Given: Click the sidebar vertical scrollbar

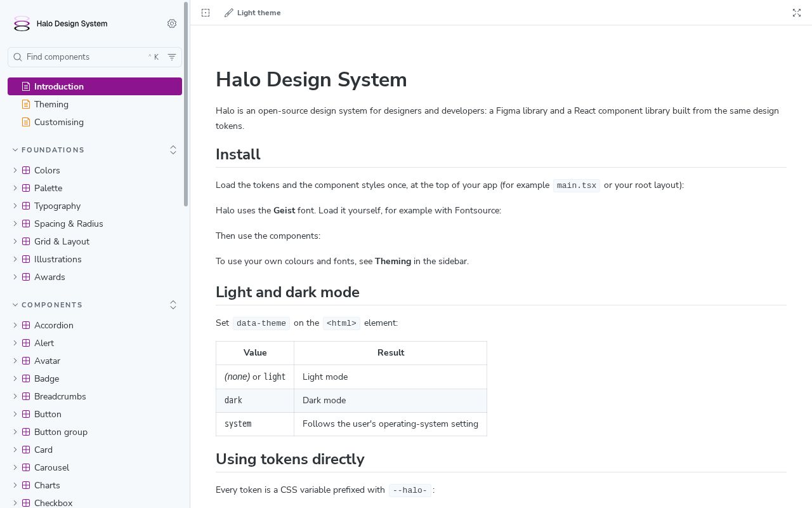Looking at the screenshot, I should (186, 105).
